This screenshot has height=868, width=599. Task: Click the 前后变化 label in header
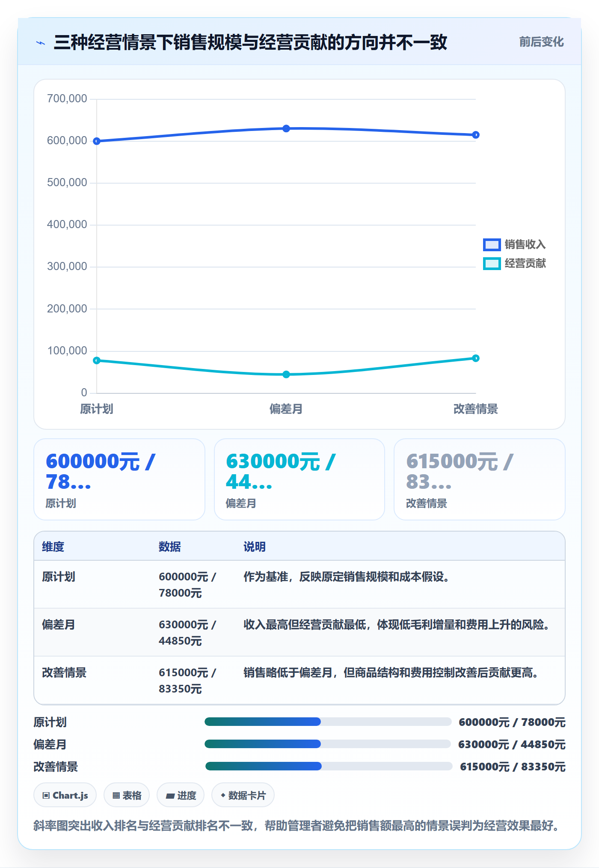[541, 42]
